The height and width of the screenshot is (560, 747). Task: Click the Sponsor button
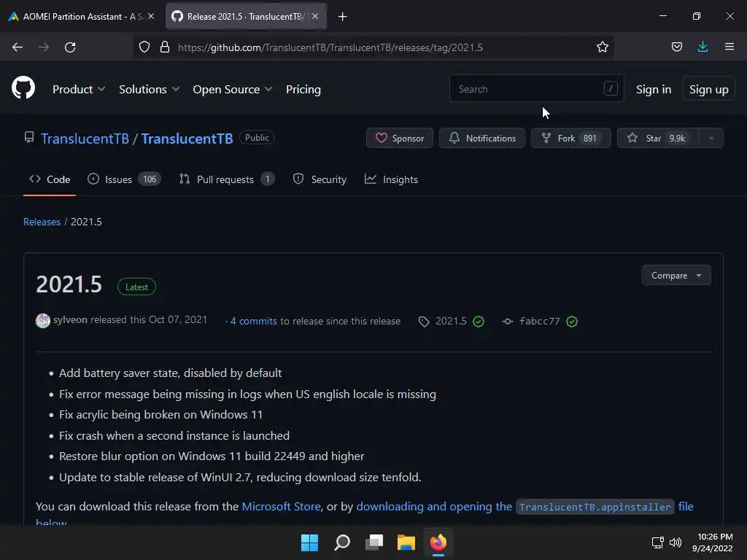pyautogui.click(x=400, y=138)
